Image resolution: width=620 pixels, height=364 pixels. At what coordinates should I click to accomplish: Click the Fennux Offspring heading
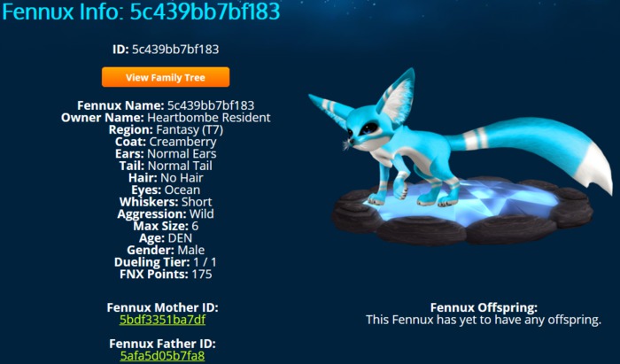click(484, 307)
